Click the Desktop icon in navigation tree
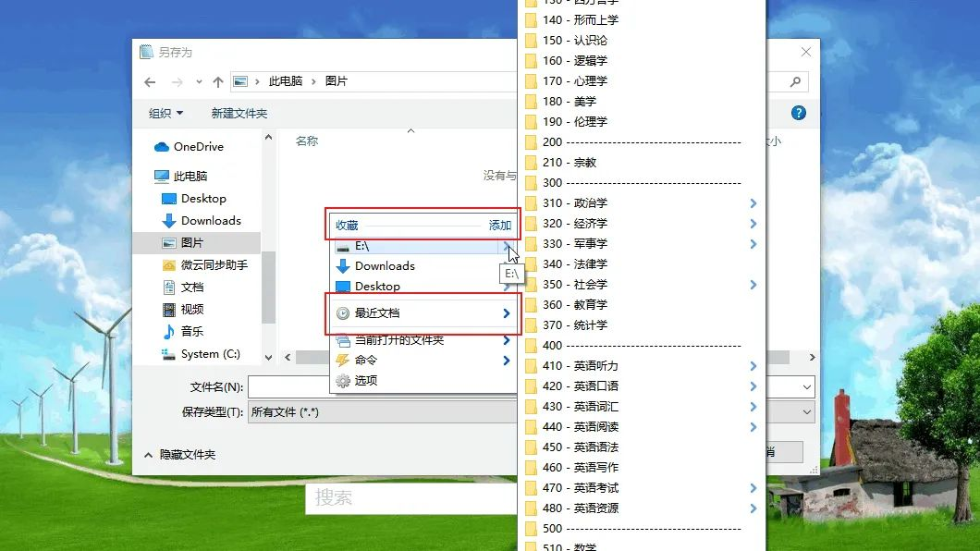 pyautogui.click(x=169, y=199)
